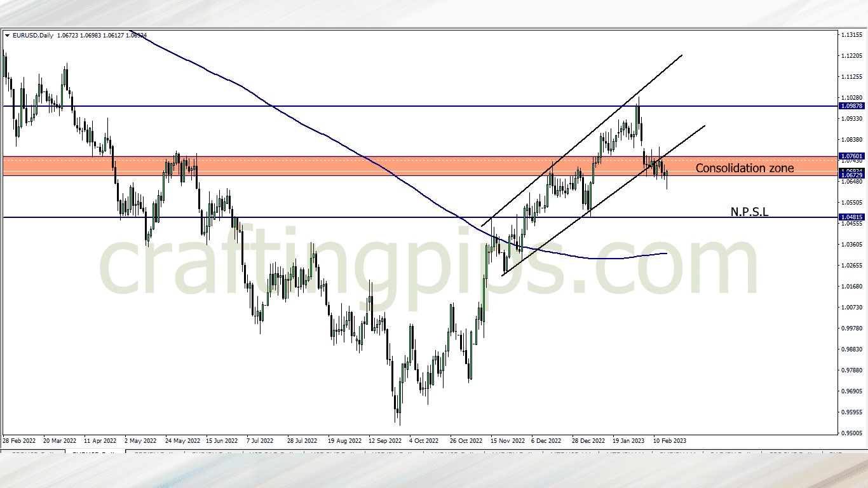Select the 'Consolidation zone' text label
868x488 pixels.
pos(745,168)
